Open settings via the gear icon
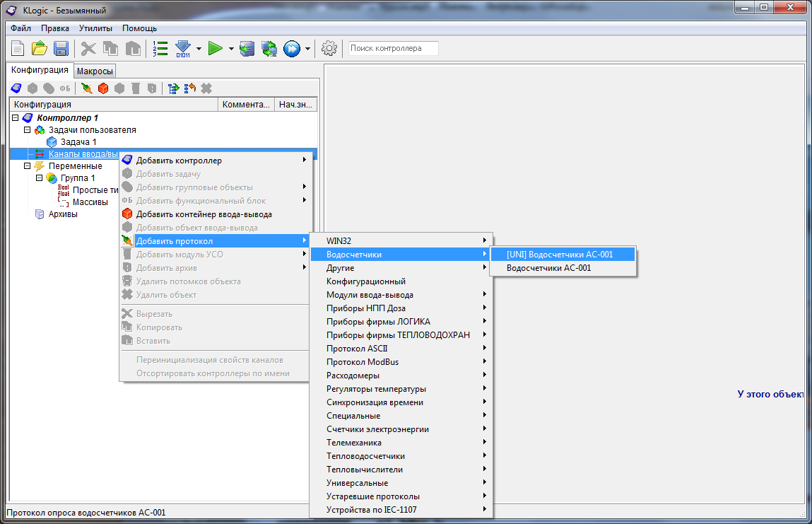 (x=329, y=48)
